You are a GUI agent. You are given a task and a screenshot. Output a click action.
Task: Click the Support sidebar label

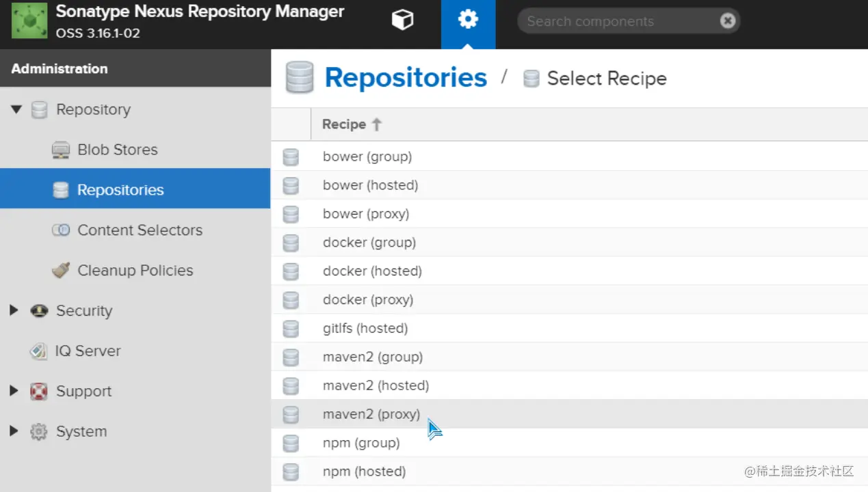click(83, 392)
